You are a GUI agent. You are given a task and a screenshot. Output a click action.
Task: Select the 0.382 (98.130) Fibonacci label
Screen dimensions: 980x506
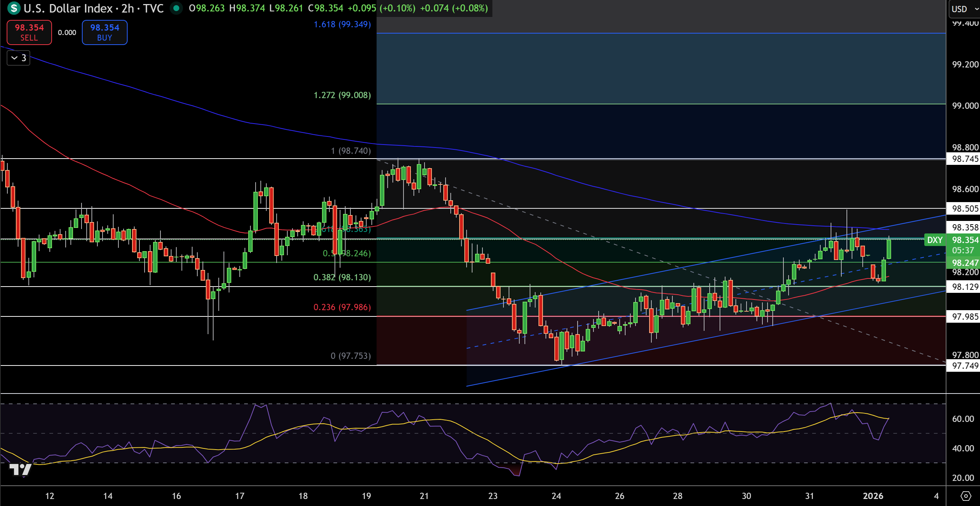(x=342, y=277)
